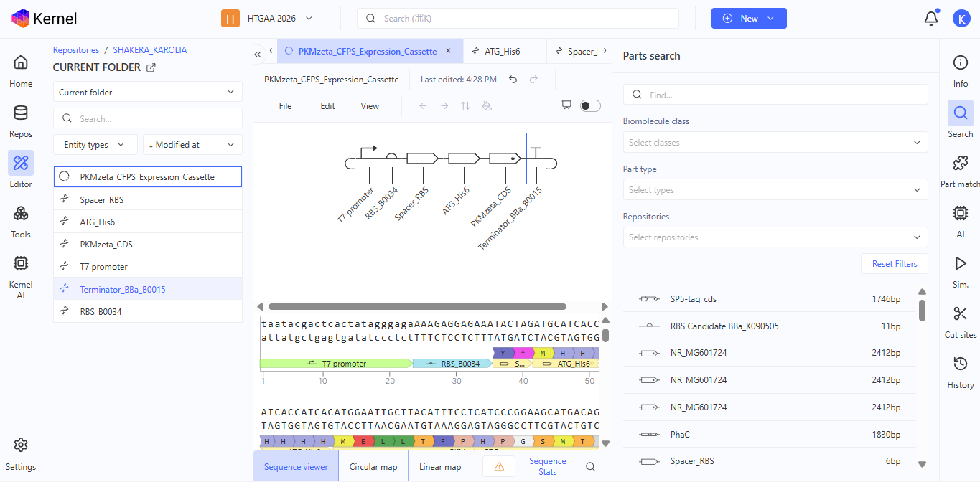Click the folder Search field
Screen dimensions: 980x482
pyautogui.click(x=148, y=118)
